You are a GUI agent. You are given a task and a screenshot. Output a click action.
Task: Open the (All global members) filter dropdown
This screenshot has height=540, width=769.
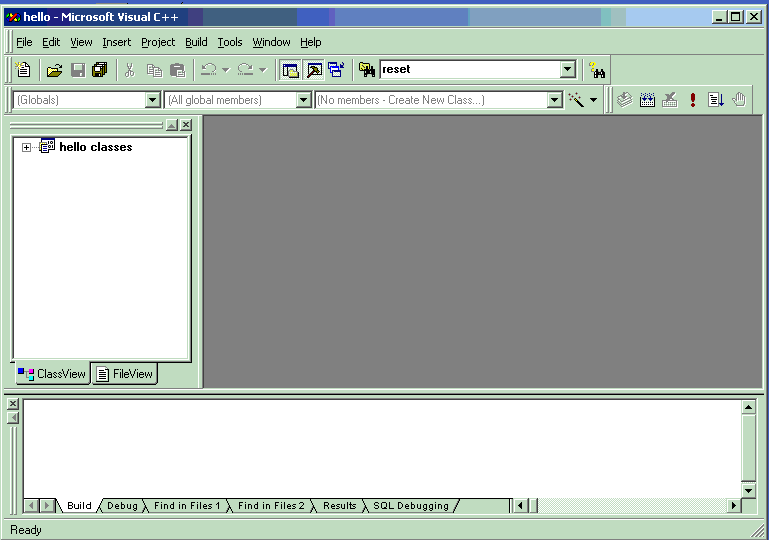point(304,100)
